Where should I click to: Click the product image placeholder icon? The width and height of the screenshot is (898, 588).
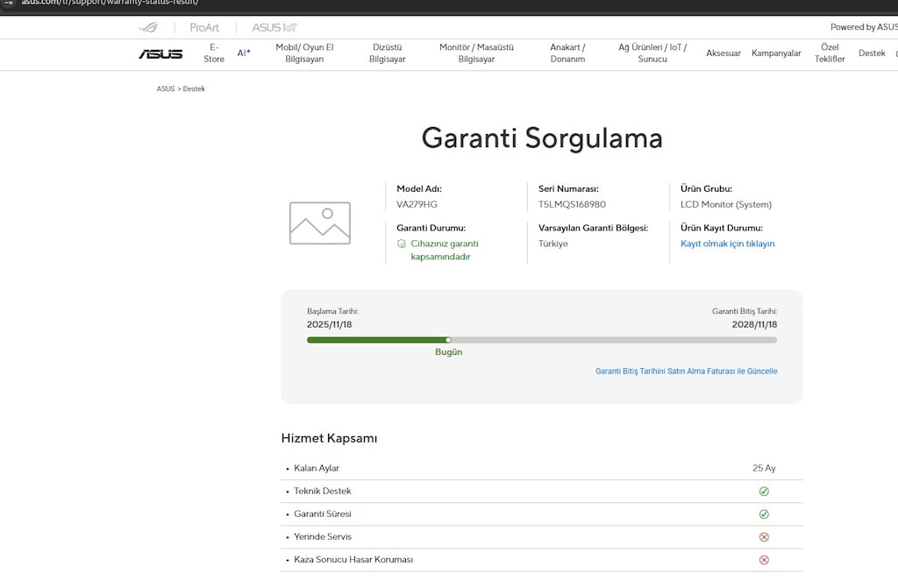point(319,223)
